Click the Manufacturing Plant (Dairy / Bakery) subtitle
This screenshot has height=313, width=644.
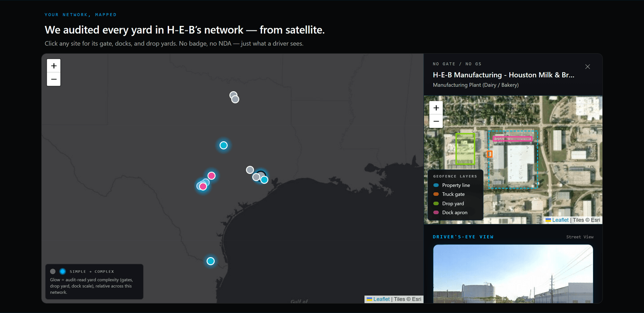476,85
